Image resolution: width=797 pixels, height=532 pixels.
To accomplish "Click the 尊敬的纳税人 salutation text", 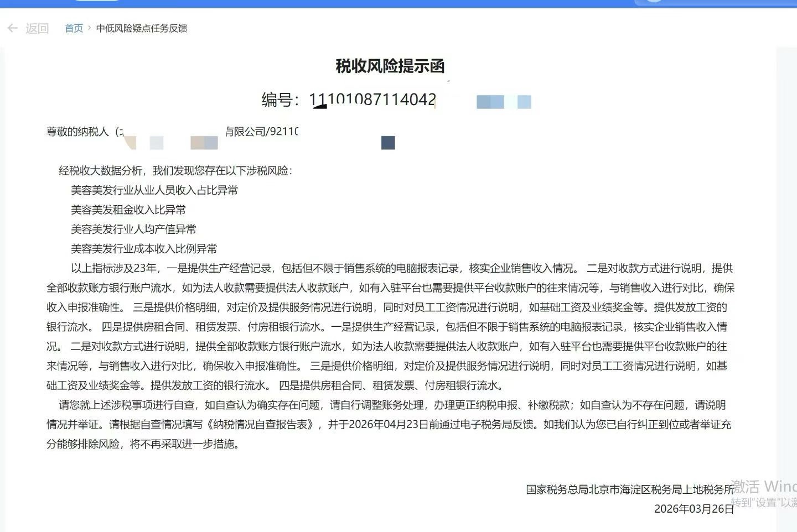I will [77, 132].
